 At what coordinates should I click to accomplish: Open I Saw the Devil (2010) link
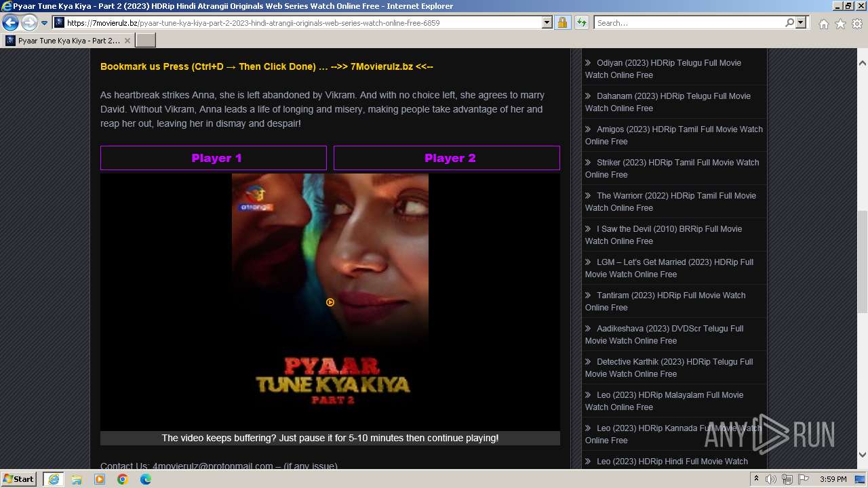663,235
